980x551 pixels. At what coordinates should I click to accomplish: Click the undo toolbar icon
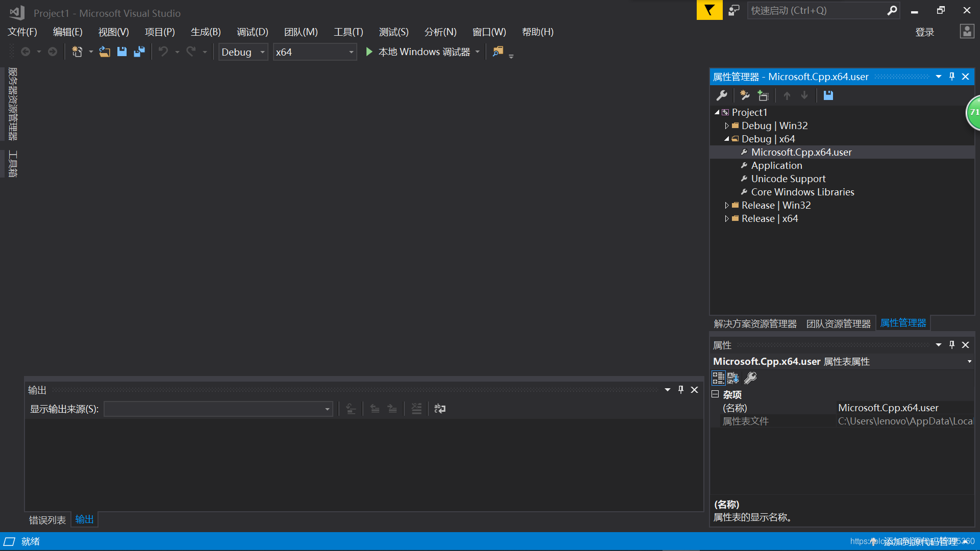pyautogui.click(x=163, y=52)
